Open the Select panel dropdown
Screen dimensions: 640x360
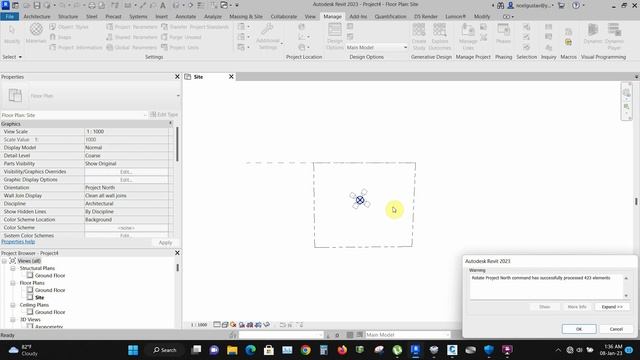(x=12, y=57)
